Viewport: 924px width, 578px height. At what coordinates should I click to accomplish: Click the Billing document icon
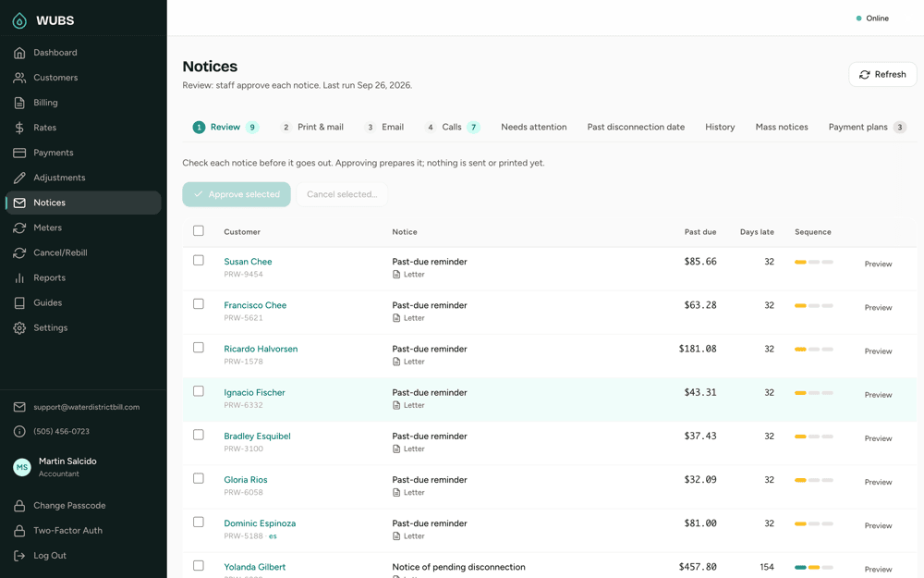tap(19, 103)
